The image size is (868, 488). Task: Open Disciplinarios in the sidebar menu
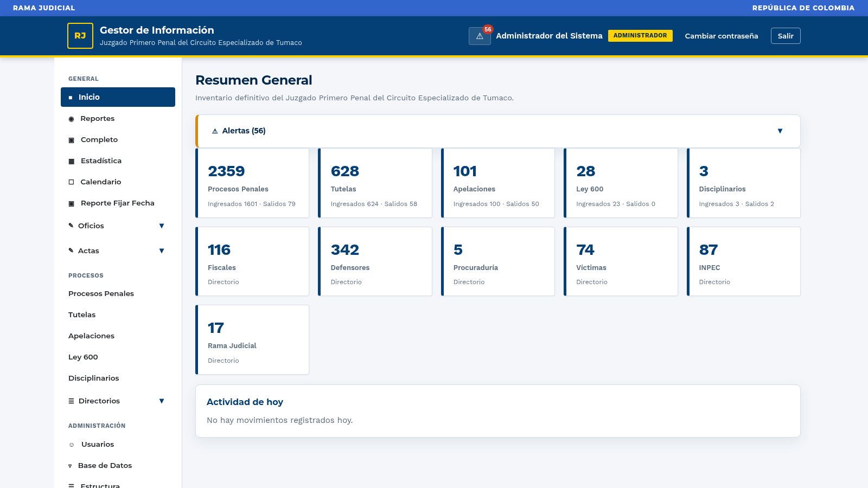click(118, 378)
